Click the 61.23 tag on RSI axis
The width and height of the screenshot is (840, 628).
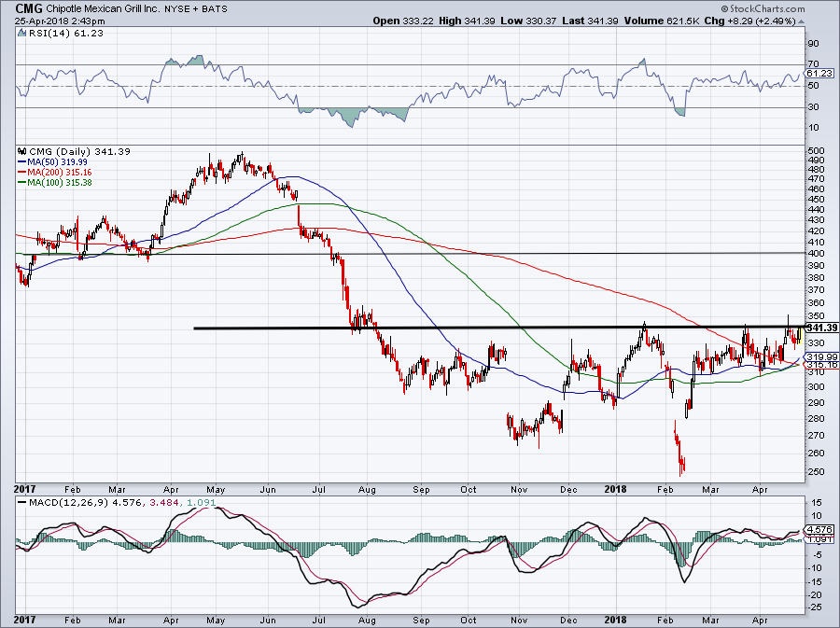819,74
